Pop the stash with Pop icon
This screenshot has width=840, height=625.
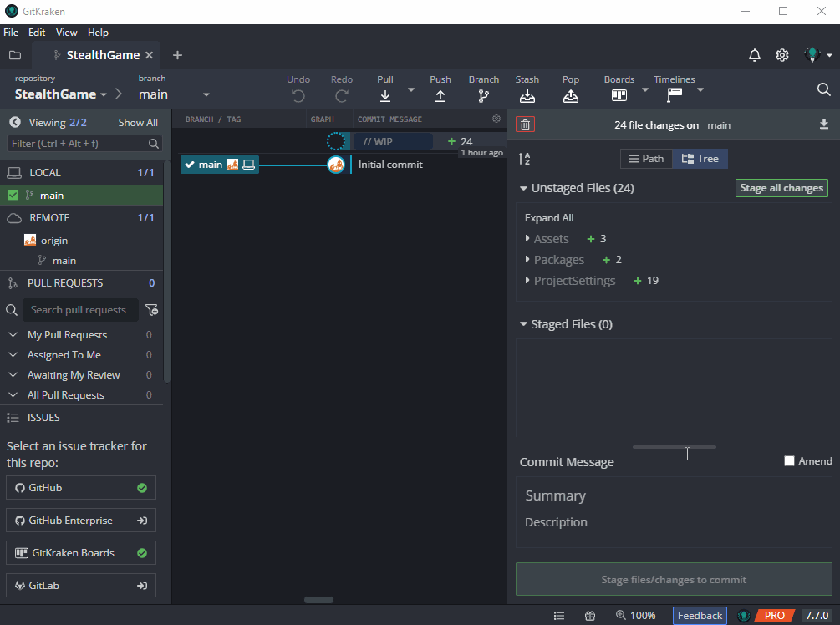pos(571,96)
